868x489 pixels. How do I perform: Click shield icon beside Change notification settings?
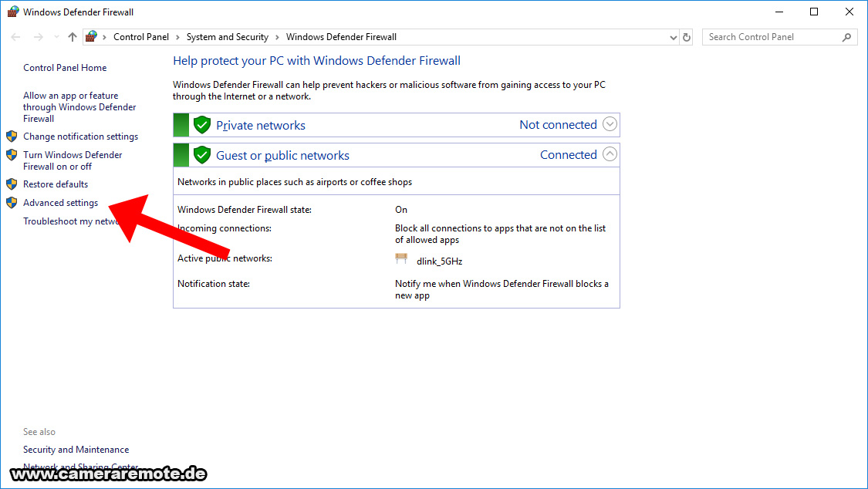[x=12, y=136]
